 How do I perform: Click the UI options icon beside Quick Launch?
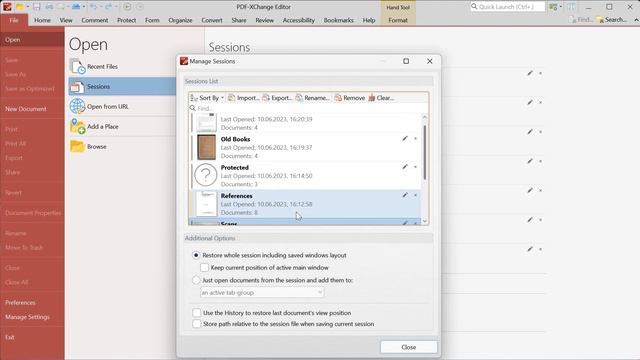pos(553,7)
